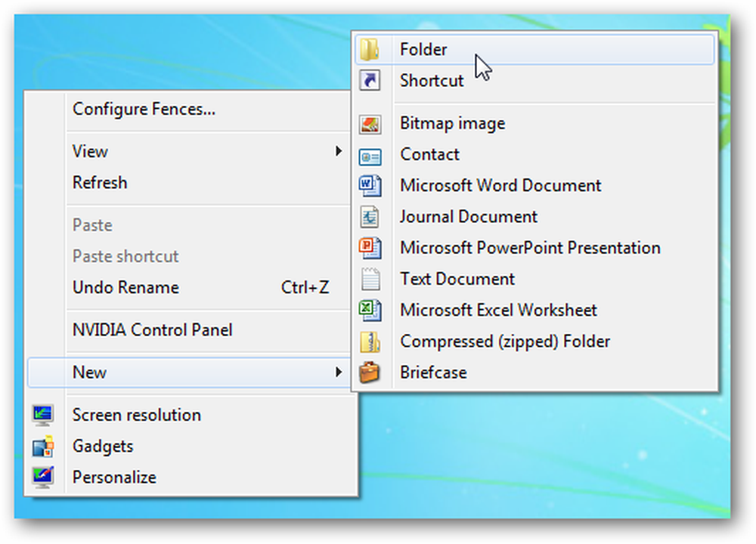
Task: Click the PowerPoint Presentation icon
Action: coord(370,248)
